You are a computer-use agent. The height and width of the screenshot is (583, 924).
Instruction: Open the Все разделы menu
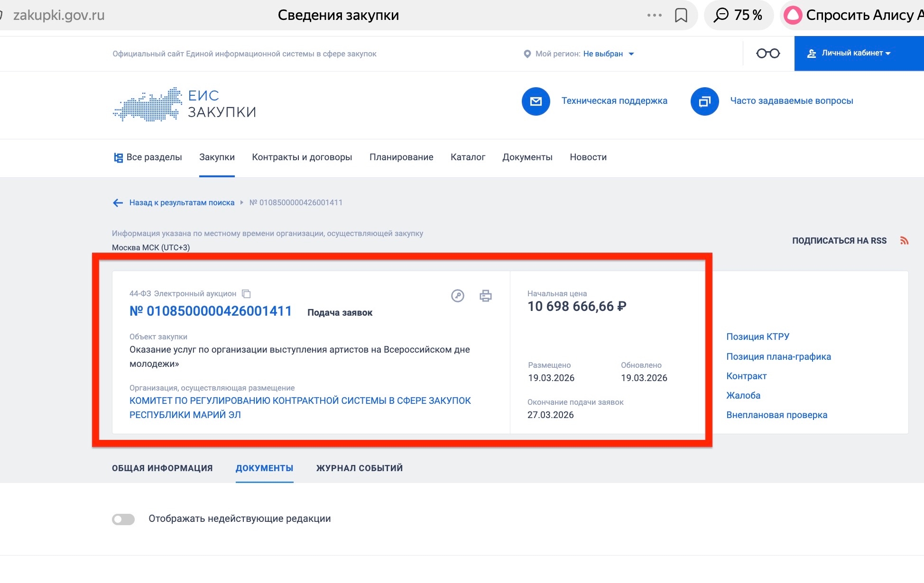coord(148,157)
